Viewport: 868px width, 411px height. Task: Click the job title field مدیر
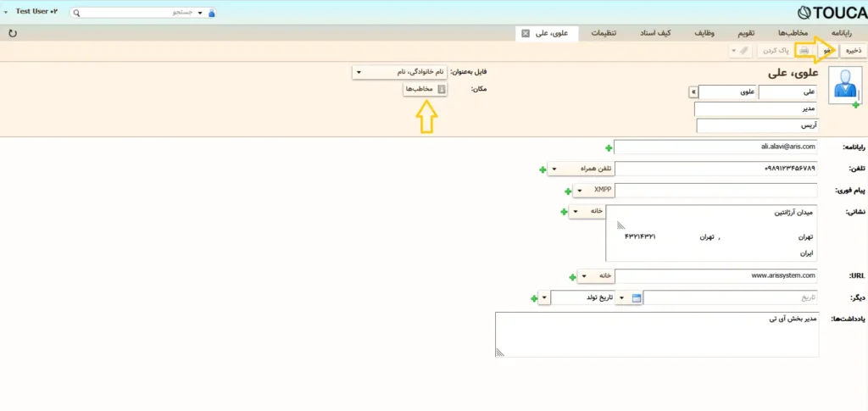(755, 109)
